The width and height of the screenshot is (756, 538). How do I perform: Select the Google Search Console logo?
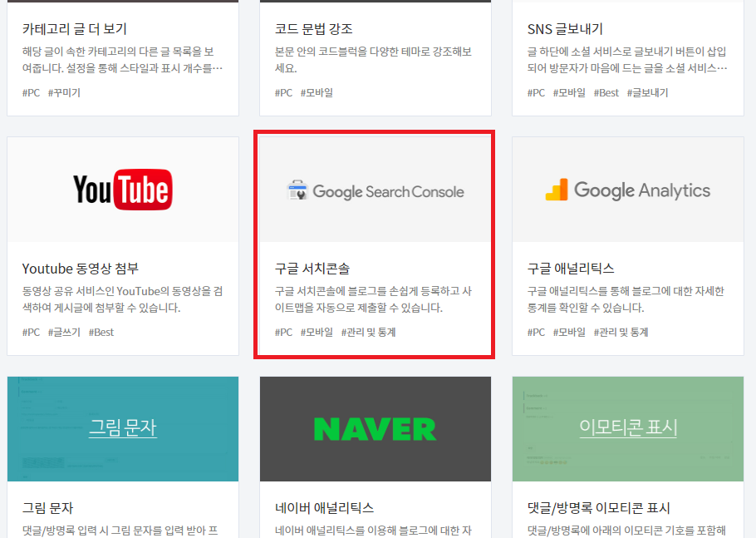point(374,190)
